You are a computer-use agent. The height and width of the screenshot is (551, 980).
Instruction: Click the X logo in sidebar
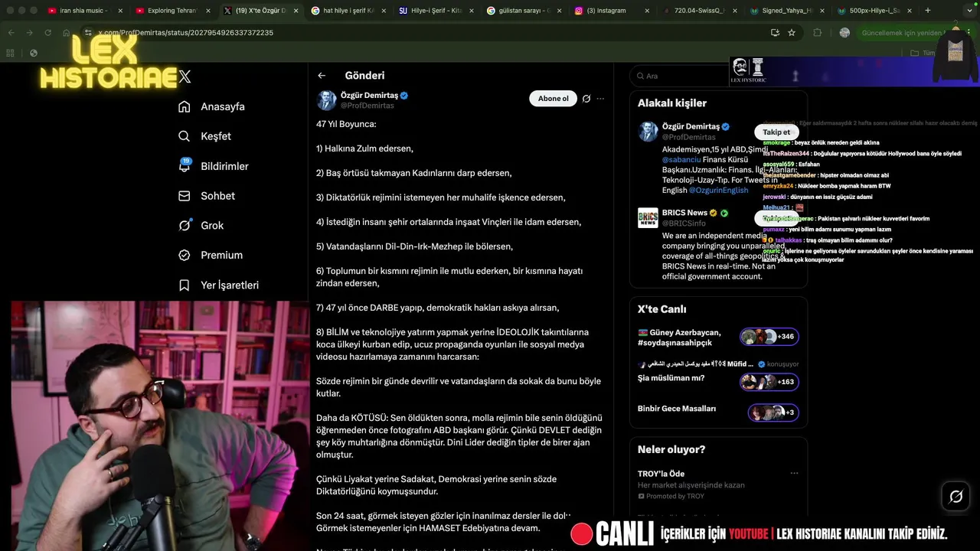pos(185,77)
